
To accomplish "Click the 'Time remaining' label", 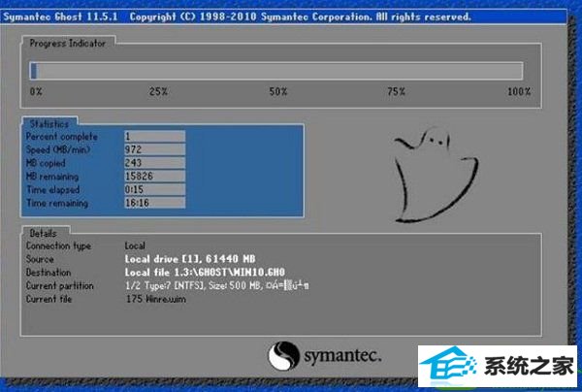I will click(57, 203).
